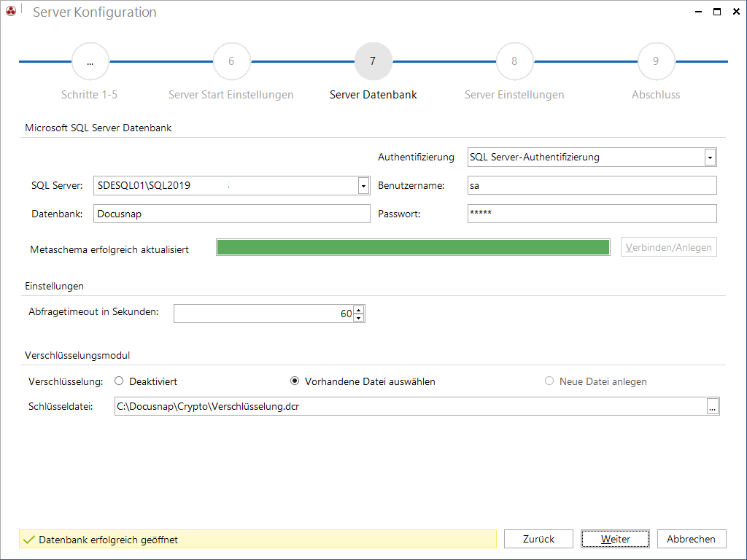Click the green checkmark status icon
Viewport: 747px width, 560px height.
(x=29, y=540)
